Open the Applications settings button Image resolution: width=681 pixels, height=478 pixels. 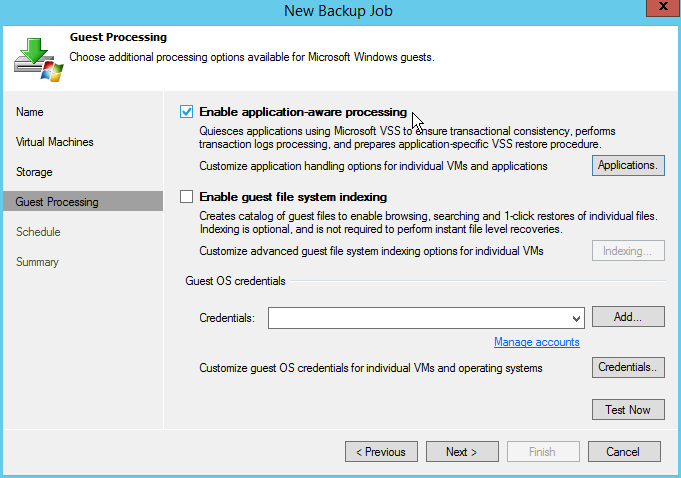628,166
